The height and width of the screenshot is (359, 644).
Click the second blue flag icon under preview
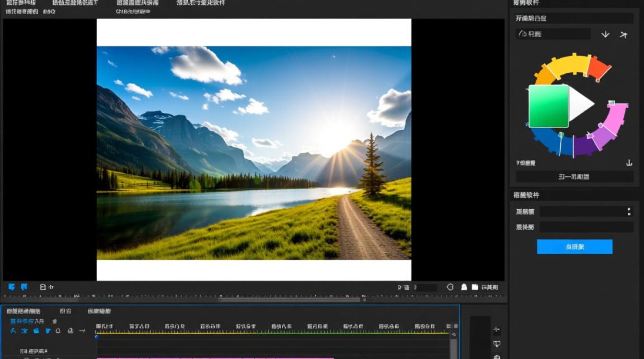pos(24,287)
